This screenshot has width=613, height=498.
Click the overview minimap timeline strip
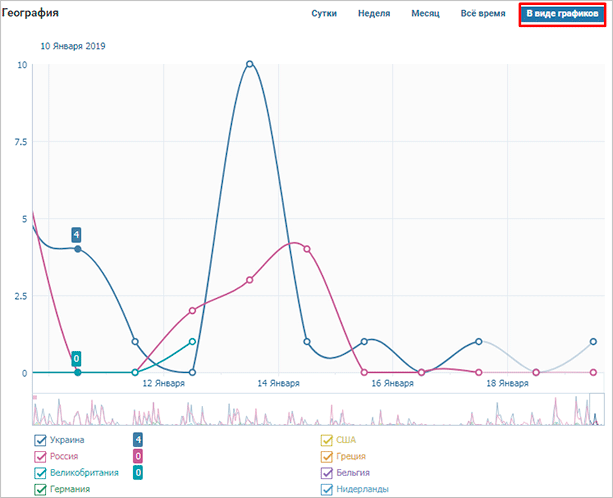pyautogui.click(x=300, y=410)
